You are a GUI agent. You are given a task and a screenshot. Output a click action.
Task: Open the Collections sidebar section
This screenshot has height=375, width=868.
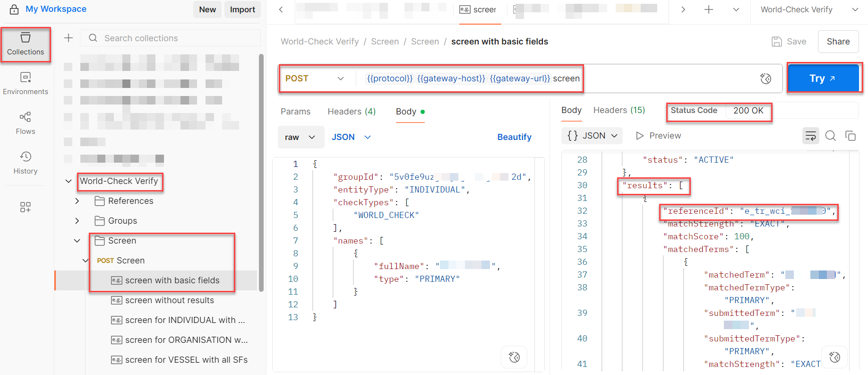coord(26,44)
